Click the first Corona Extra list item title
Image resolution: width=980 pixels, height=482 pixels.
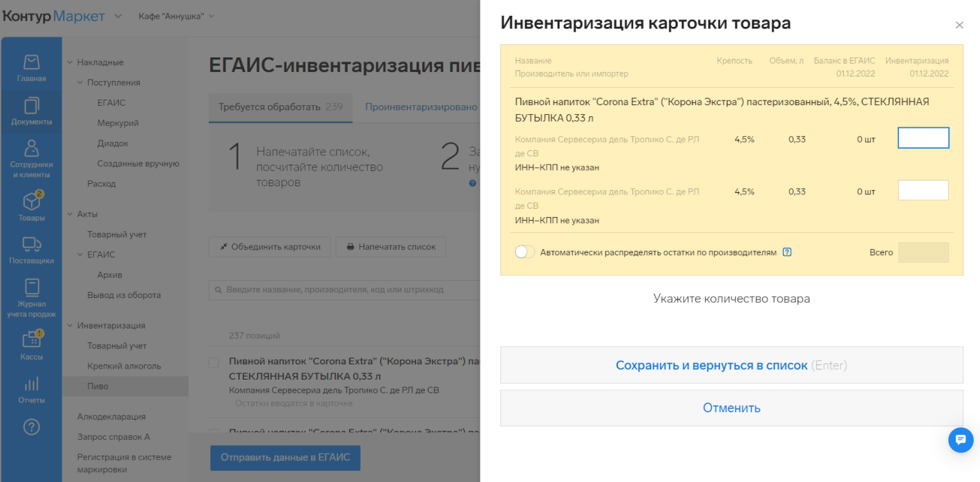354,369
